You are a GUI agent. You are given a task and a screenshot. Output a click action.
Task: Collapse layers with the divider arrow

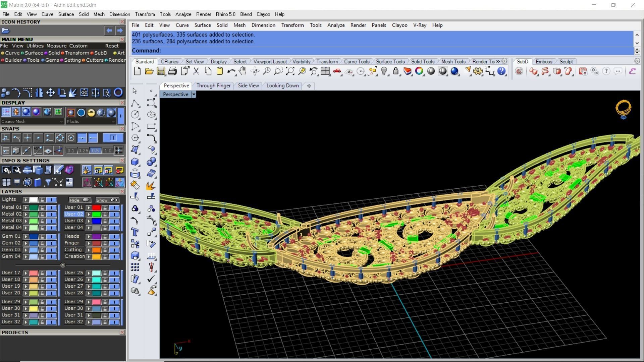click(x=63, y=265)
